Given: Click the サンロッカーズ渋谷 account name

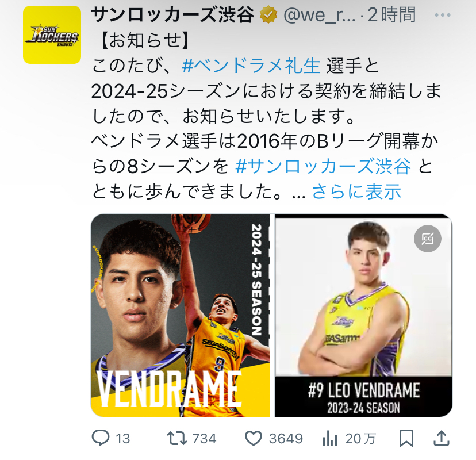Looking at the screenshot, I should pos(172,14).
